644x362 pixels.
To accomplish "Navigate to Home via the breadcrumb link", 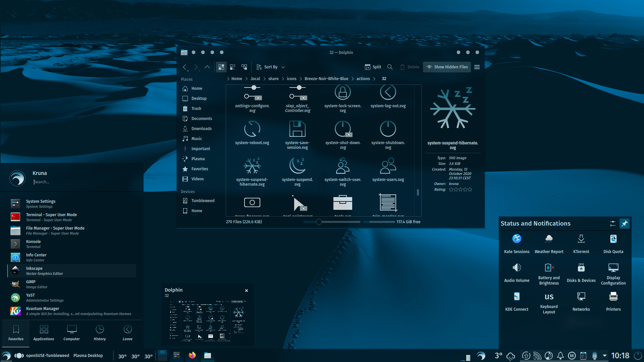I will point(237,78).
